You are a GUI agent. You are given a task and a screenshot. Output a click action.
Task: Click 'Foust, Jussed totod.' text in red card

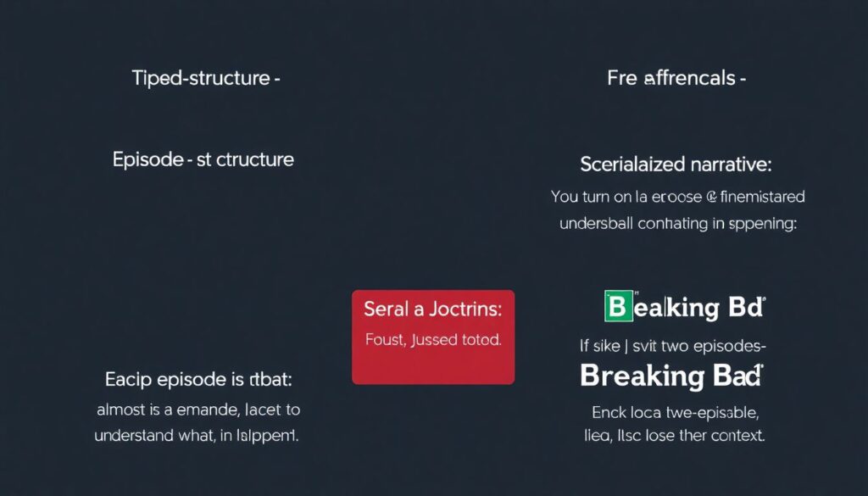(432, 340)
